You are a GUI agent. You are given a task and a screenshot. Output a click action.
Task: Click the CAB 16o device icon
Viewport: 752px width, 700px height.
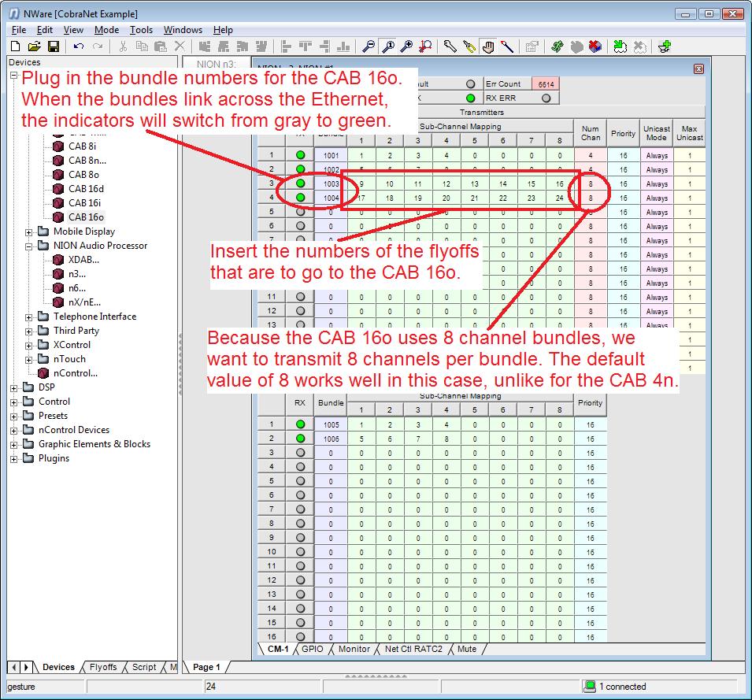(58, 217)
